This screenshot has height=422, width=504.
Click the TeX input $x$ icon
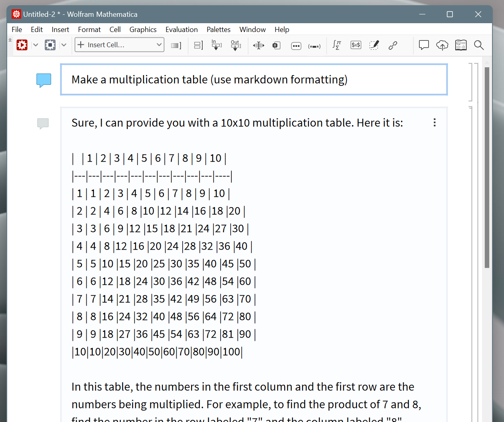tap(356, 45)
